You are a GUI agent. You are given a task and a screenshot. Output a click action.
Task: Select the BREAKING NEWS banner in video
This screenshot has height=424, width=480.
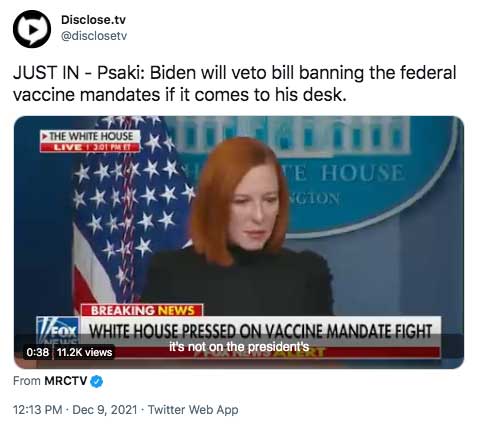point(142,310)
